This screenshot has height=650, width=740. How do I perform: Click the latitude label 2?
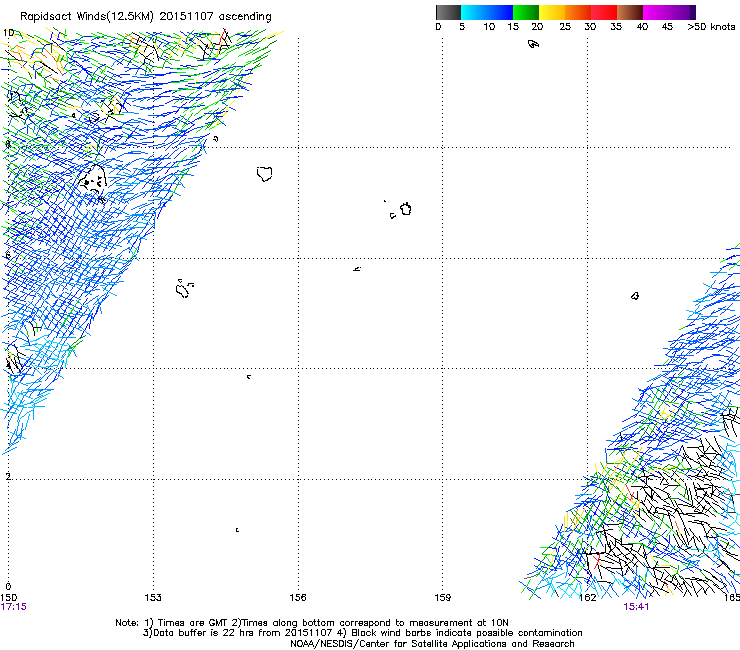(8, 476)
